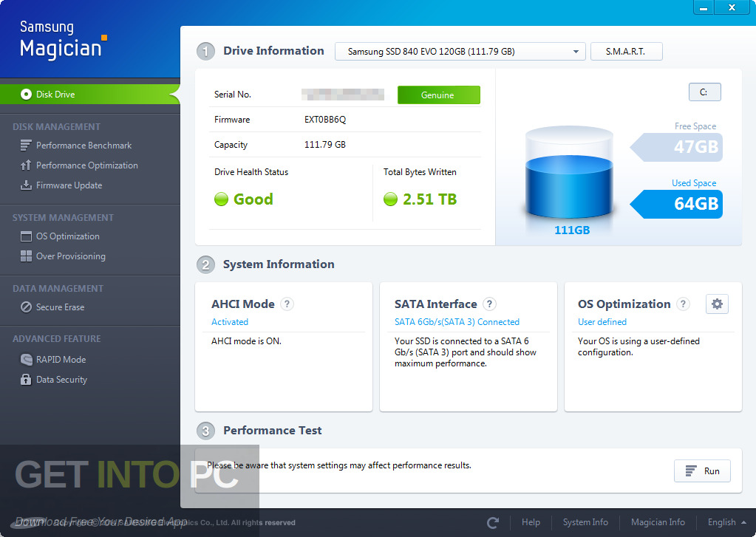Click the Used Space 64GB indicator
756x537 pixels.
[x=676, y=204]
